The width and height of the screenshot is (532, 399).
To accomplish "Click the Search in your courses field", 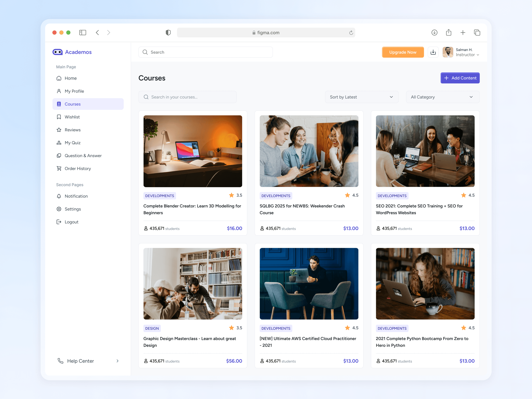I will tap(187, 97).
